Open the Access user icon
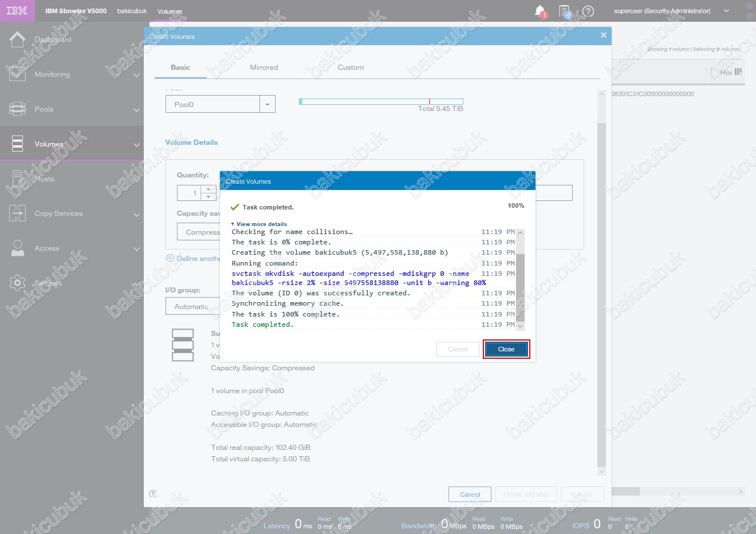 click(17, 248)
